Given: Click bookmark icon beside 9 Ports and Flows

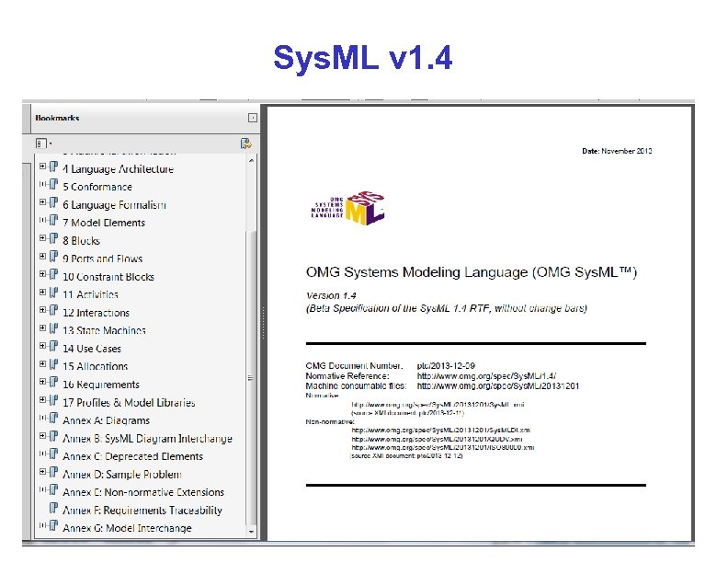Looking at the screenshot, I should pyautogui.click(x=54, y=257).
